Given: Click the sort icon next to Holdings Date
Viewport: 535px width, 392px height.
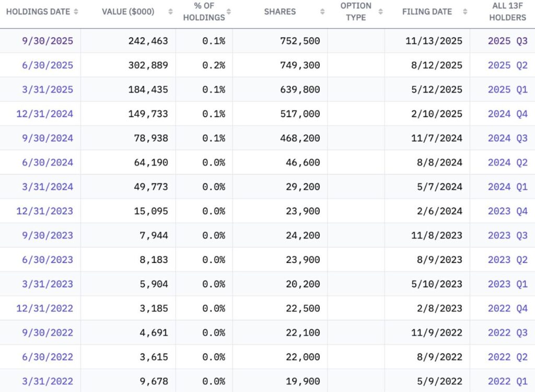Looking at the screenshot, I should [x=76, y=11].
